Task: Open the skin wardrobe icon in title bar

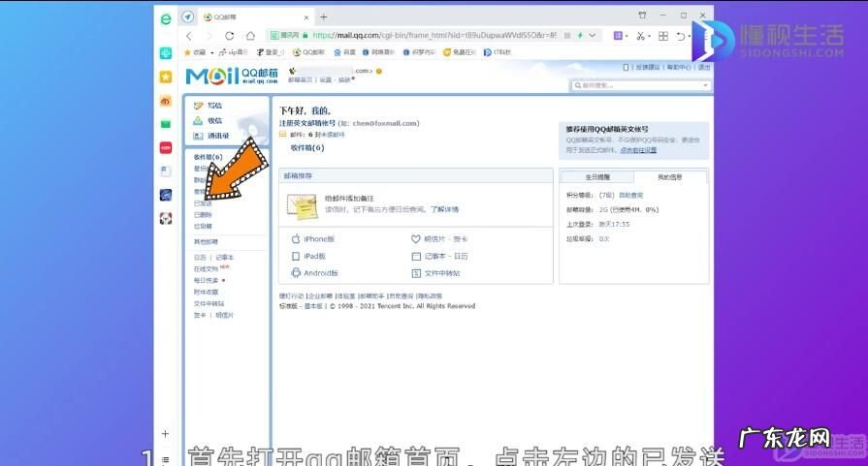Action: click(x=642, y=16)
